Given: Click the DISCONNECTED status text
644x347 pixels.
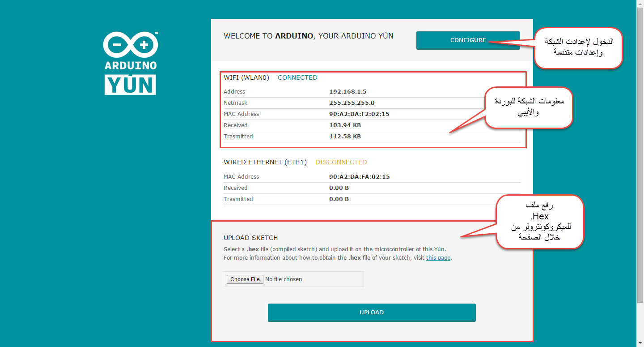Looking at the screenshot, I should 341,162.
